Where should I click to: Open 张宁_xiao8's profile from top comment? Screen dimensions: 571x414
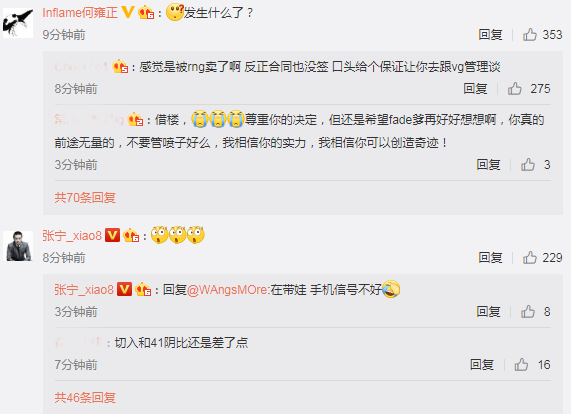tap(72, 236)
